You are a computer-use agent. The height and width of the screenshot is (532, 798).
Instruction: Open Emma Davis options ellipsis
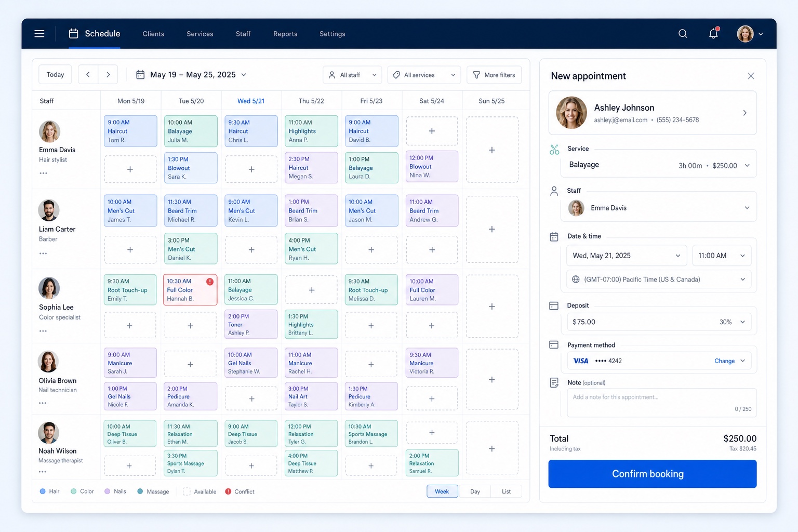(x=44, y=174)
